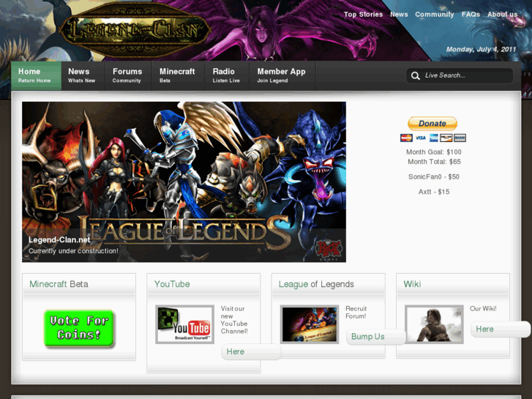Select the News Whats New tab
The image size is (532, 399).
click(83, 75)
